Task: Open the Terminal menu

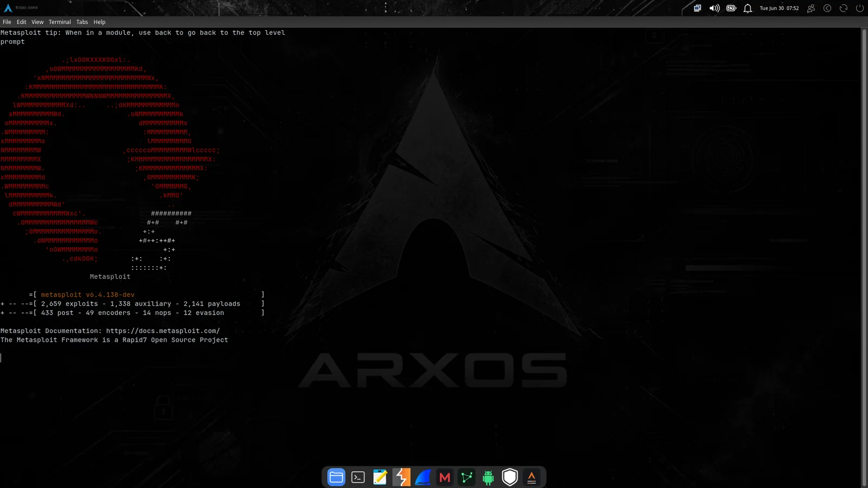Action: click(60, 22)
